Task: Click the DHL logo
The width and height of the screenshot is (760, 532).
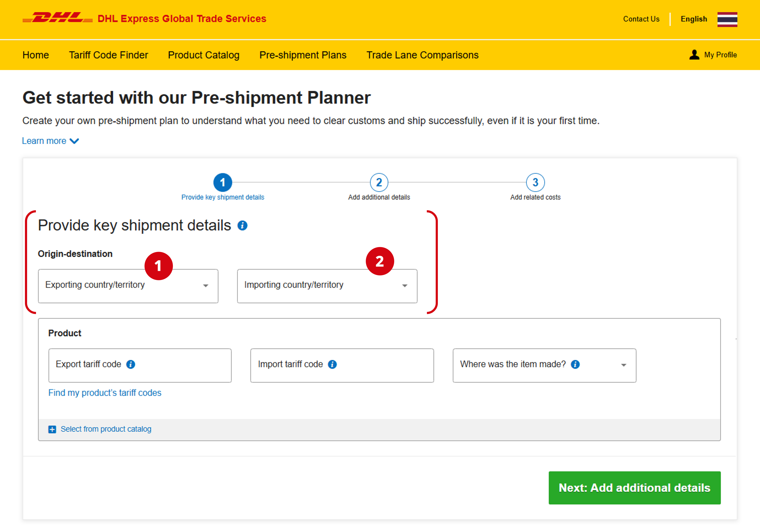Action: 57,18
